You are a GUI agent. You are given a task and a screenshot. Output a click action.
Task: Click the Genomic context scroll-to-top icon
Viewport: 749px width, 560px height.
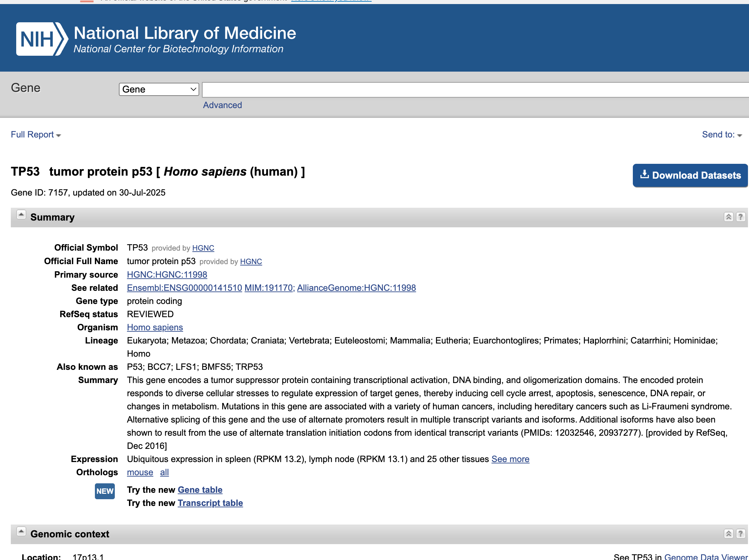point(728,534)
